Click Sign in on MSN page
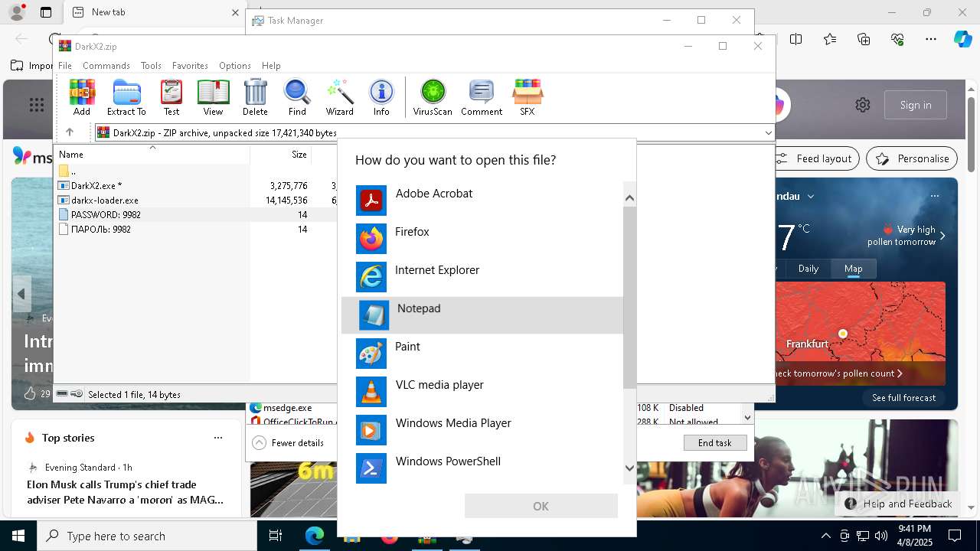This screenshot has height=551, width=980. point(916,105)
